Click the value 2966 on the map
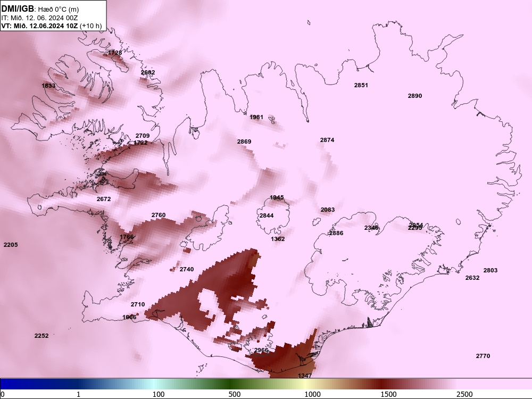The width and height of the screenshot is (532, 399). click(261, 350)
